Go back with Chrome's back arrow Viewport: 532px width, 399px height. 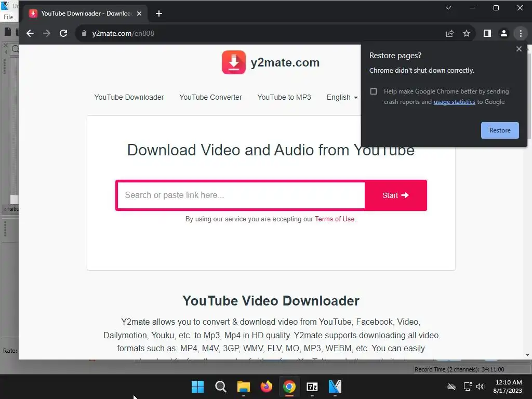pyautogui.click(x=30, y=33)
